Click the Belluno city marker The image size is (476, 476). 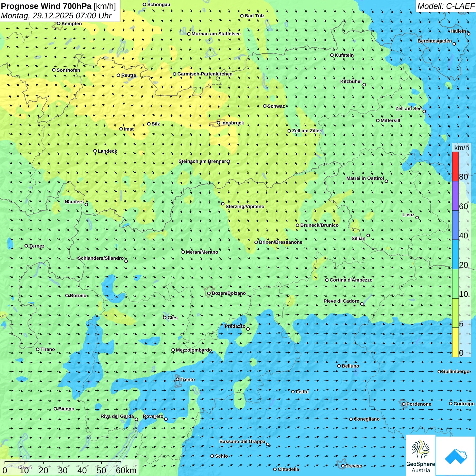[x=339, y=366]
